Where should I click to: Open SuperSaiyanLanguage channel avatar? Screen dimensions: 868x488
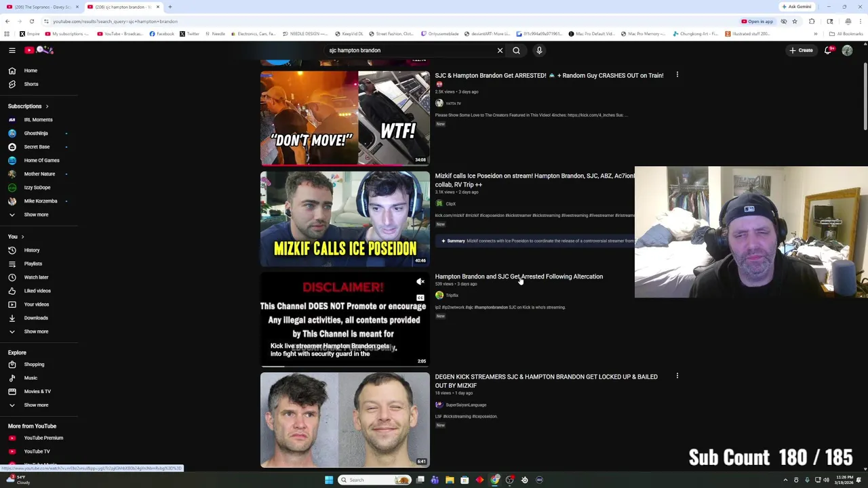point(439,405)
